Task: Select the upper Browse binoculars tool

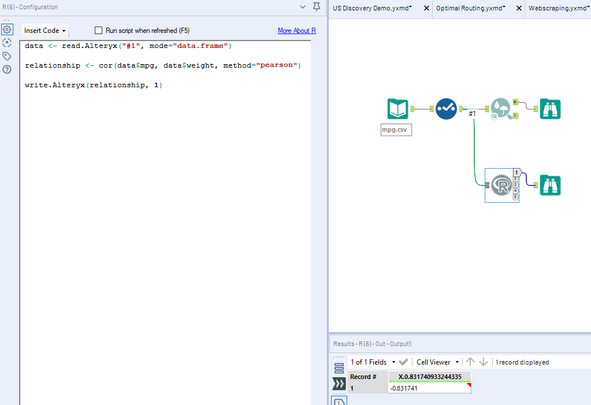Action: (x=550, y=109)
